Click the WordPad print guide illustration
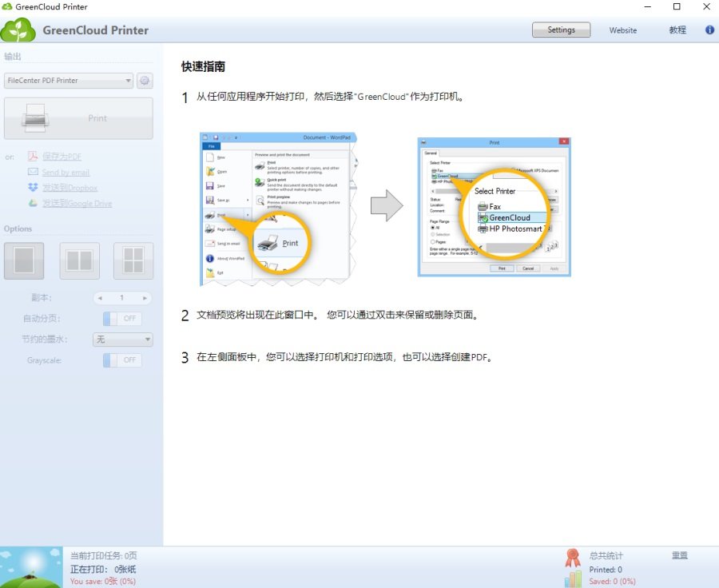This screenshot has height=588, width=719. point(278,209)
